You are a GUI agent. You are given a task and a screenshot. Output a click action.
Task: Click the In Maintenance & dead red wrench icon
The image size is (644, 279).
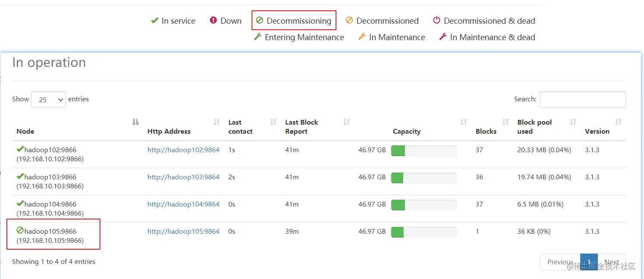pos(443,37)
